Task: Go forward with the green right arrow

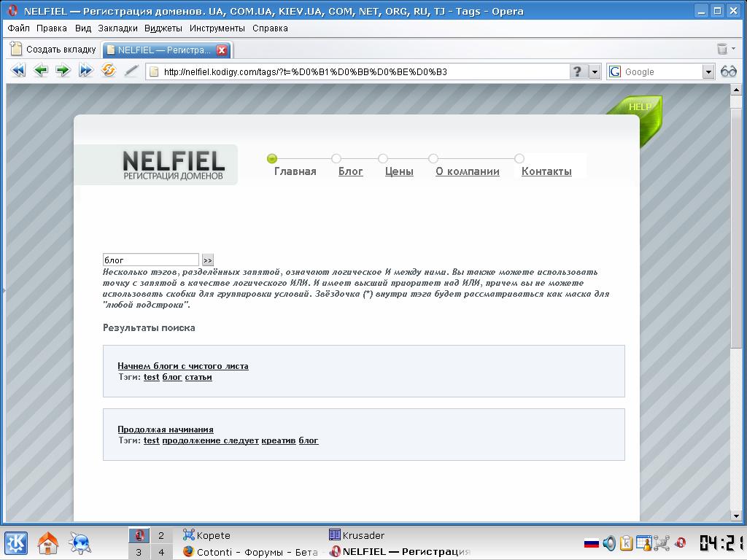Action: pyautogui.click(x=63, y=71)
